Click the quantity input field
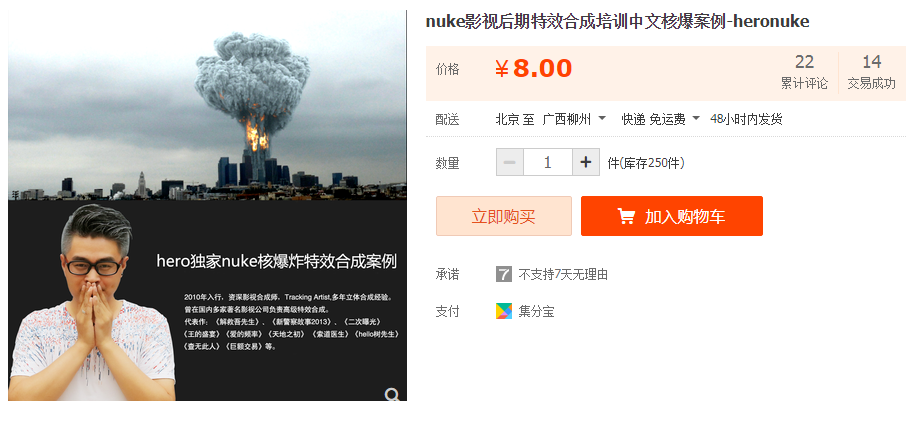909x424 pixels. [548, 162]
